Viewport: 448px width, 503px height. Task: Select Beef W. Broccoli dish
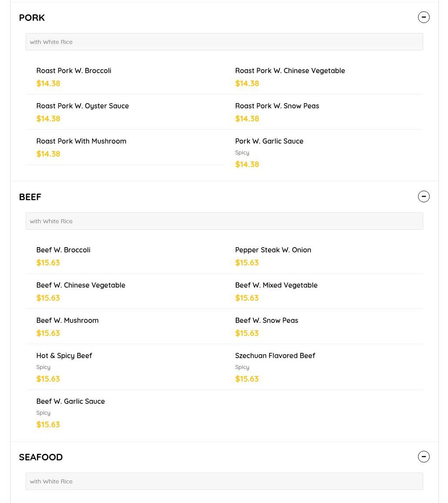click(x=64, y=250)
